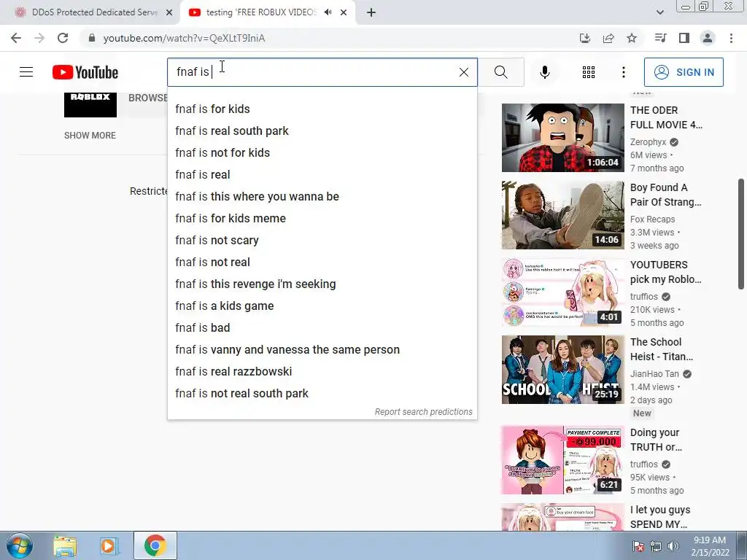The image size is (747, 560).
Task: Toggle the Chrome side panel
Action: click(x=684, y=38)
